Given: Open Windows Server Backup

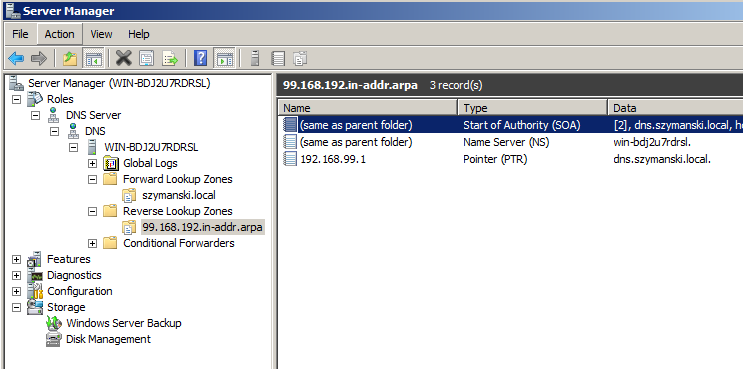Looking at the screenshot, I should coord(124,323).
